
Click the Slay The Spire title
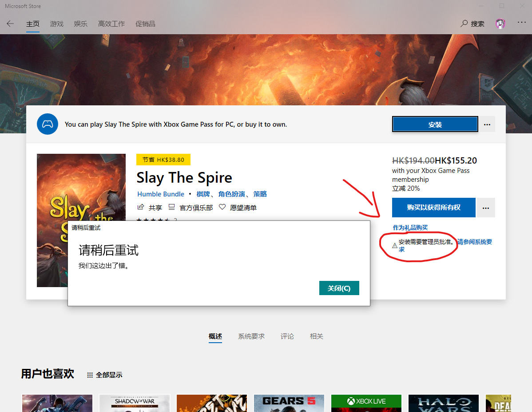pyautogui.click(x=184, y=178)
